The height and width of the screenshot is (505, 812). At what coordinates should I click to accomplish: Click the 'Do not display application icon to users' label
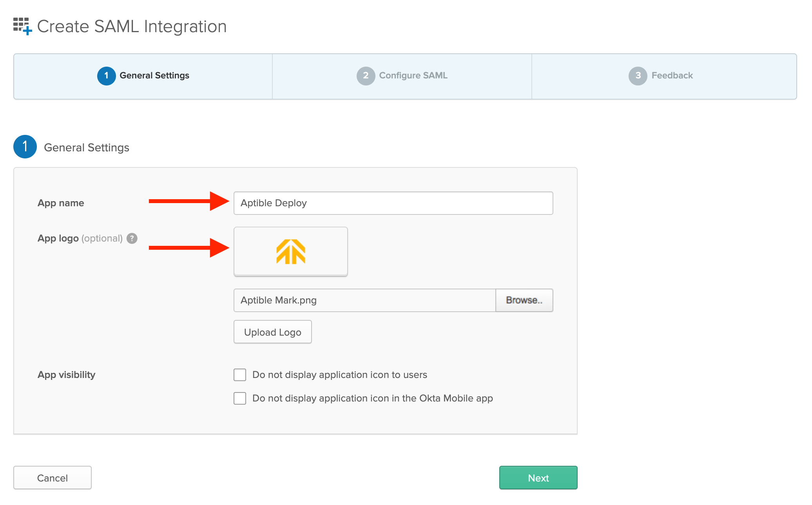339,375
